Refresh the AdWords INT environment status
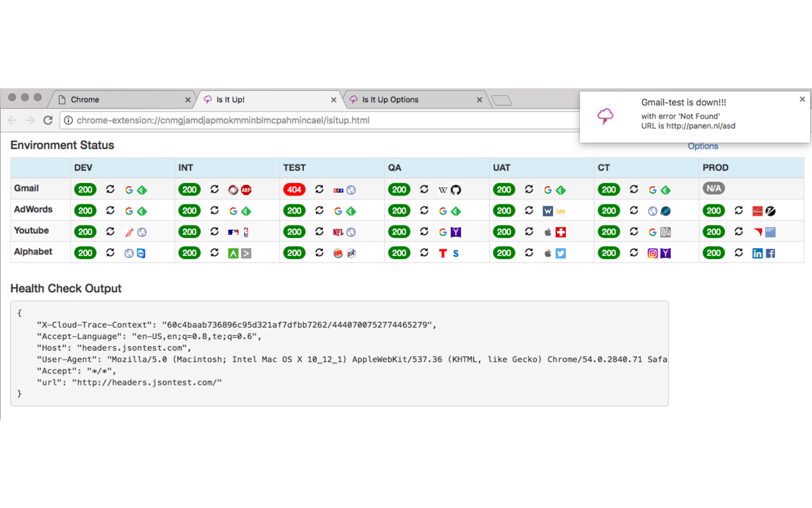812x508 pixels. point(215,211)
